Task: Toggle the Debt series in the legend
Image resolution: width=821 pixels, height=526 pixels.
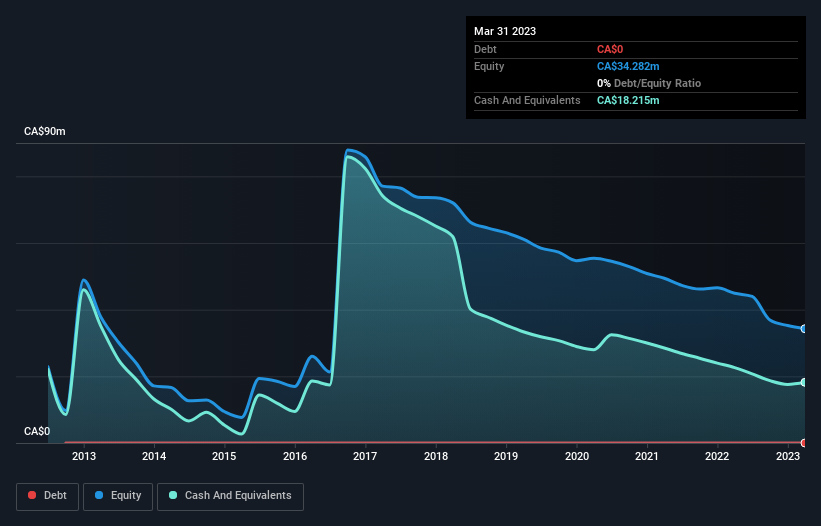Action: click(47, 496)
